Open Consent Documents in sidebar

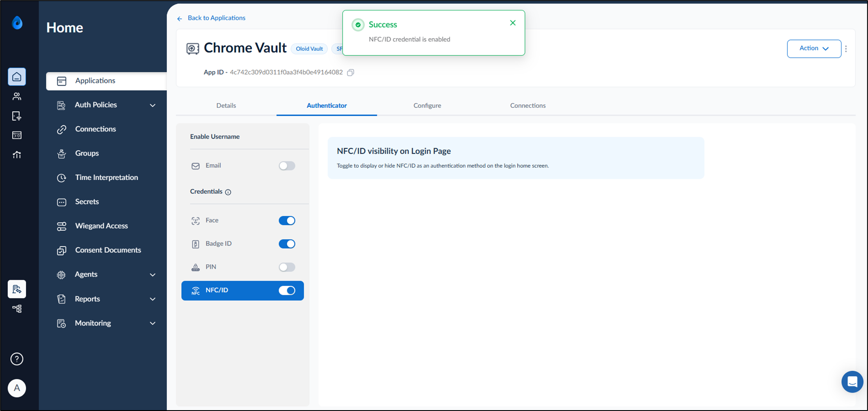pyautogui.click(x=108, y=250)
